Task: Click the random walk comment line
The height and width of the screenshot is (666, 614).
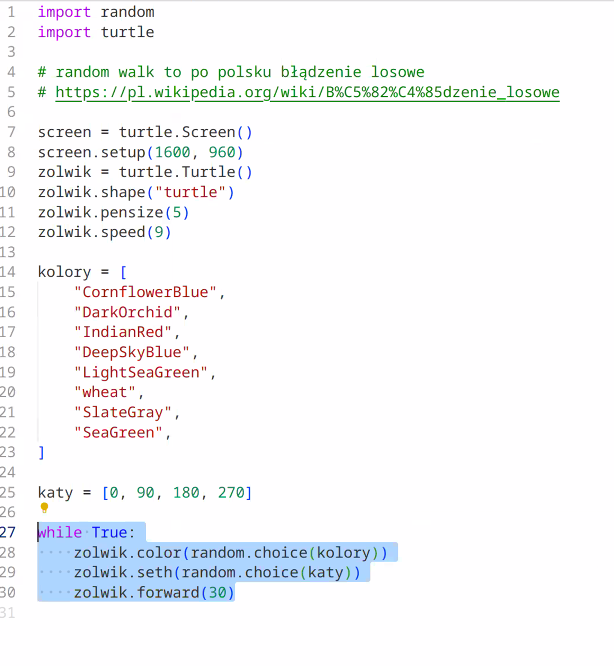Action: pos(231,72)
